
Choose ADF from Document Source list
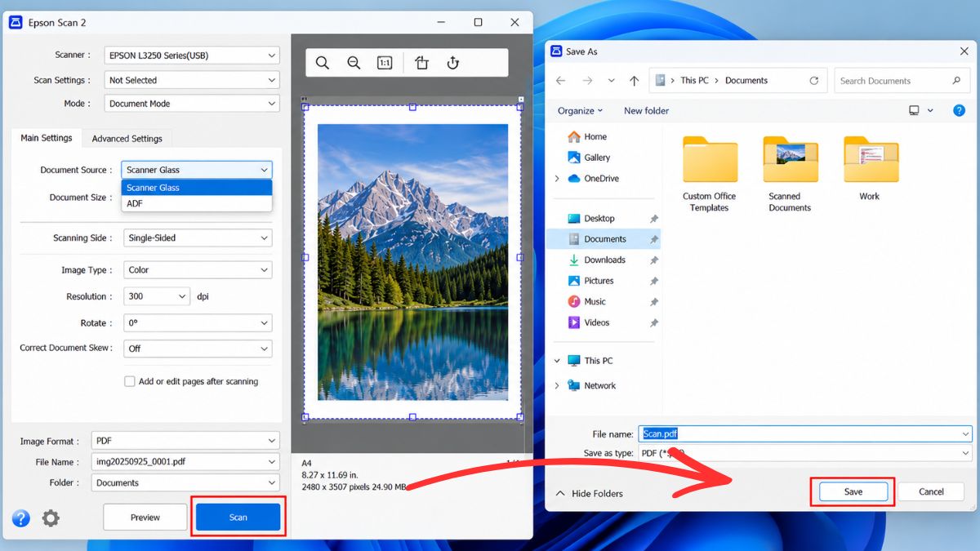click(x=196, y=203)
